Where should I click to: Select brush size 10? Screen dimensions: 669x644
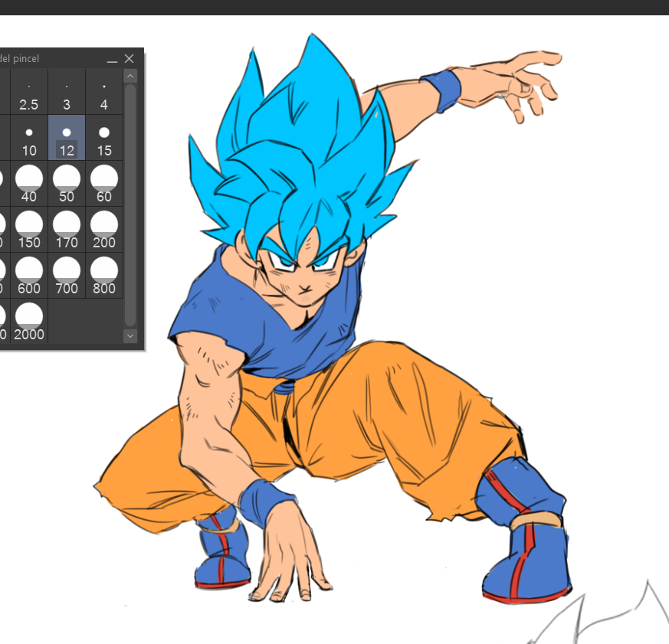(x=29, y=138)
